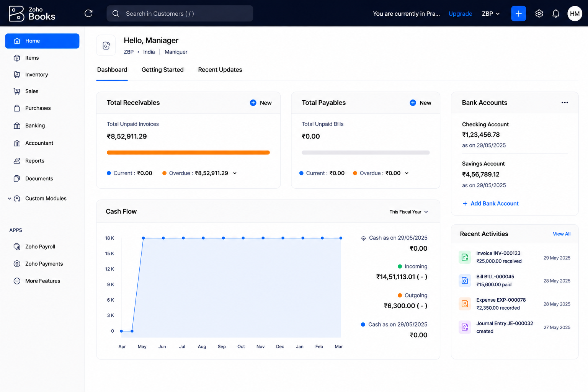Expand the receivables Overdue ₹8,52,911.29 dropdown
588x392 pixels.
[235, 173]
